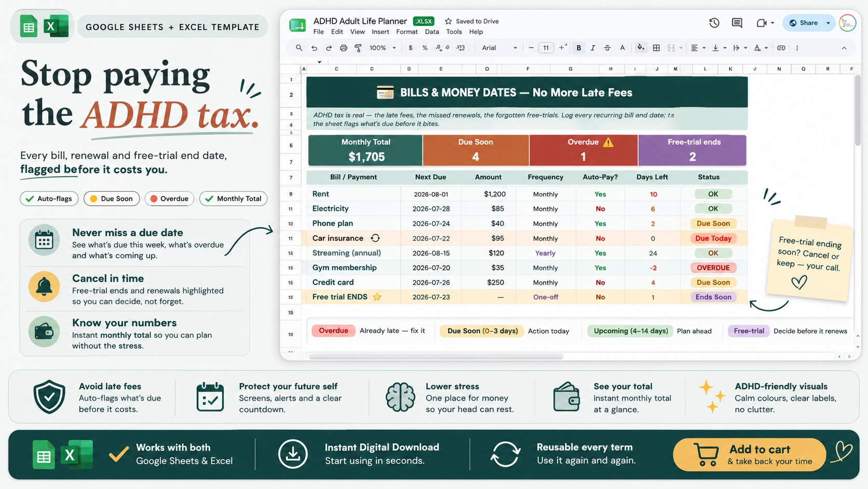Click the insert link icon
The image size is (868, 489).
pyautogui.click(x=781, y=48)
